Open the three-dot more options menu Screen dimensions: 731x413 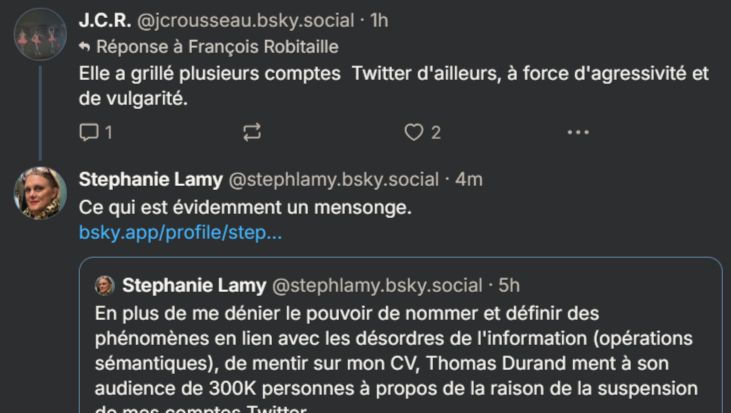tap(577, 131)
